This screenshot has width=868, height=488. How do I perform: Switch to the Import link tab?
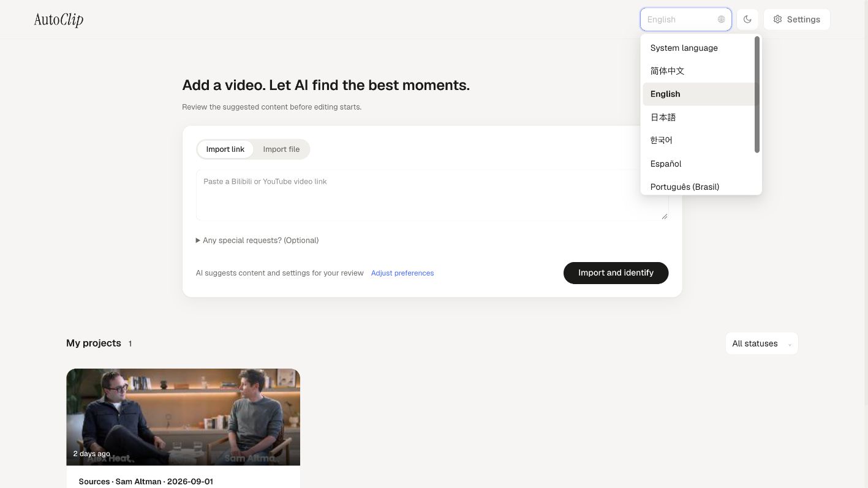[x=225, y=149]
